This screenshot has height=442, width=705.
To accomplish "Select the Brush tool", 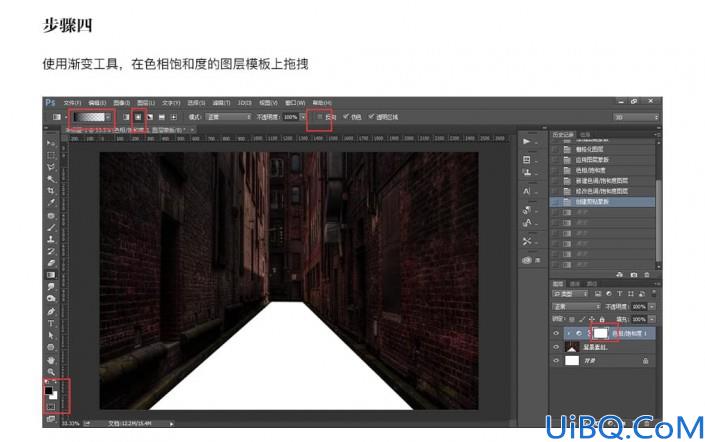I will click(51, 228).
